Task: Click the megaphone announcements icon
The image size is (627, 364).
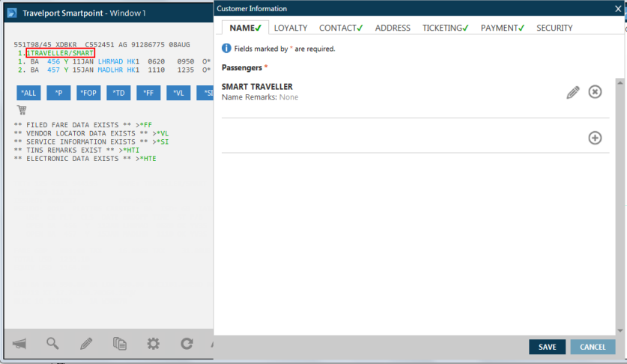Action: click(19, 344)
